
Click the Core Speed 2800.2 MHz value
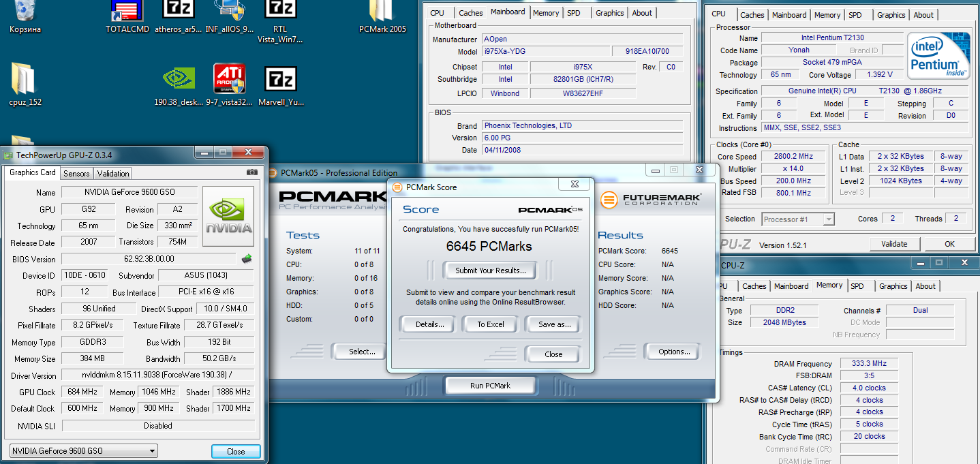click(793, 157)
